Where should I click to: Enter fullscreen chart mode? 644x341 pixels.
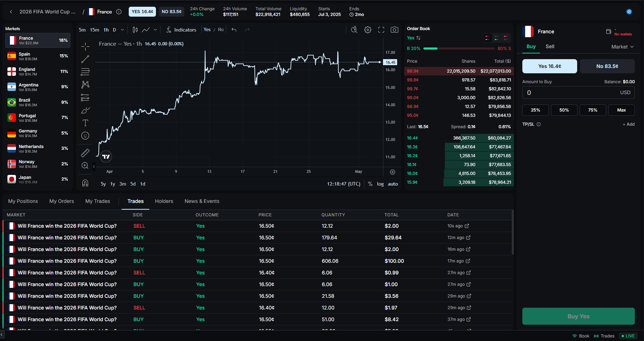click(x=381, y=30)
